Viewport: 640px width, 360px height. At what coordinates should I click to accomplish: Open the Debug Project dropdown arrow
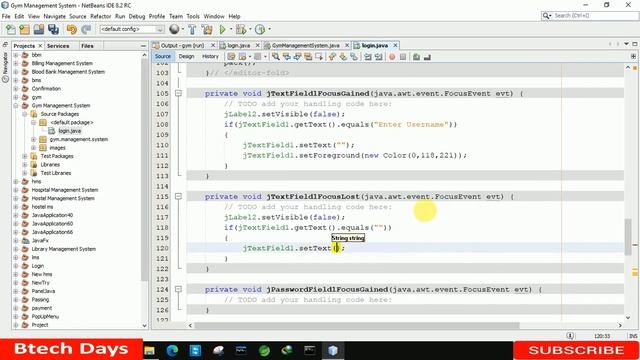pos(250,29)
